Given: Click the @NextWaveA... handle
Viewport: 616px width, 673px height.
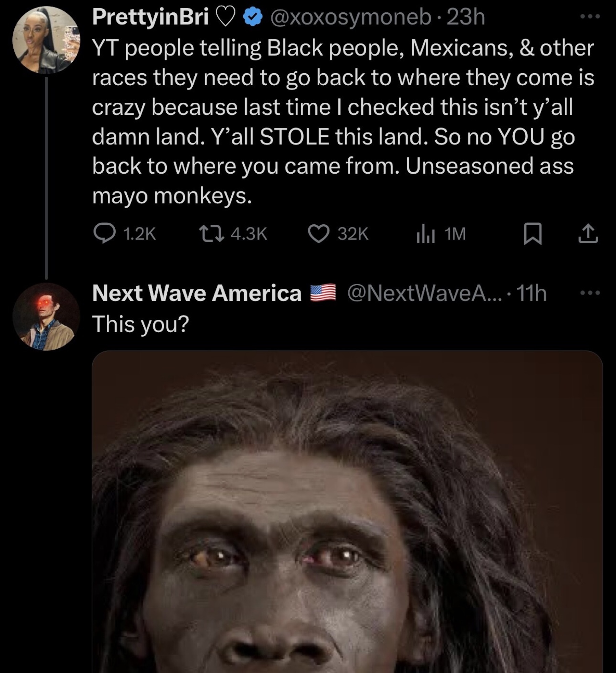Looking at the screenshot, I should (424, 293).
